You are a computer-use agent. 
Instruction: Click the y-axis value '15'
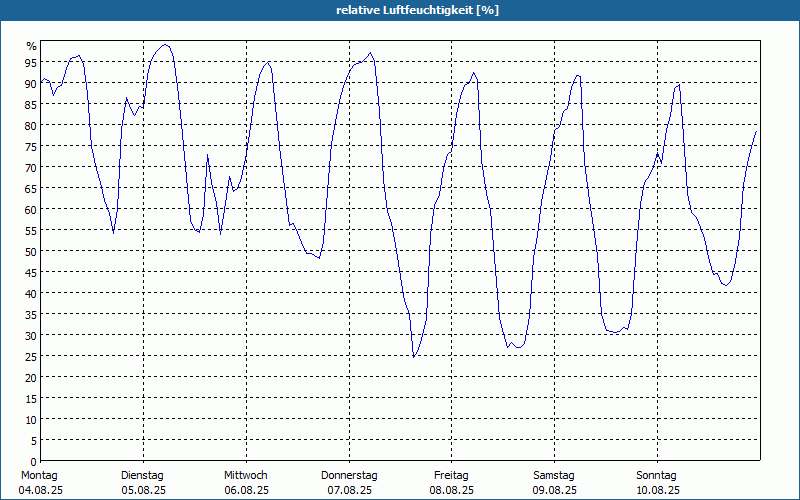point(32,398)
